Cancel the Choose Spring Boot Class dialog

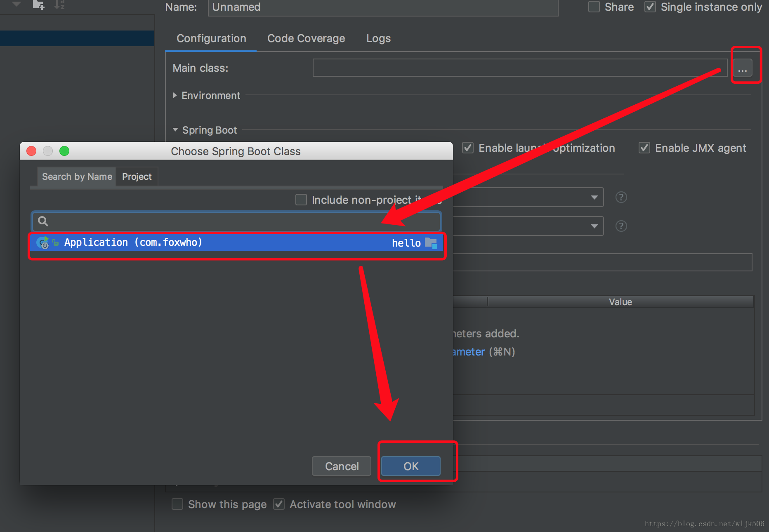click(x=342, y=466)
